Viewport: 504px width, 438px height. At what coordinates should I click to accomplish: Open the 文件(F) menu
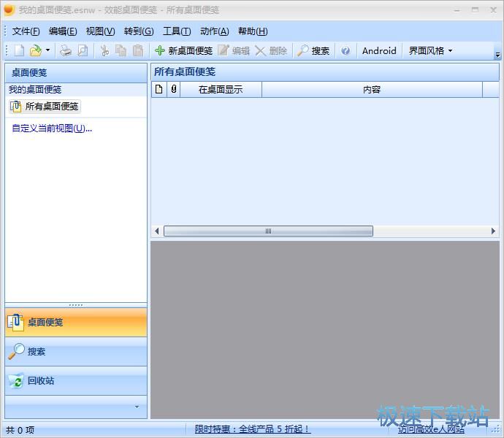tap(26, 31)
